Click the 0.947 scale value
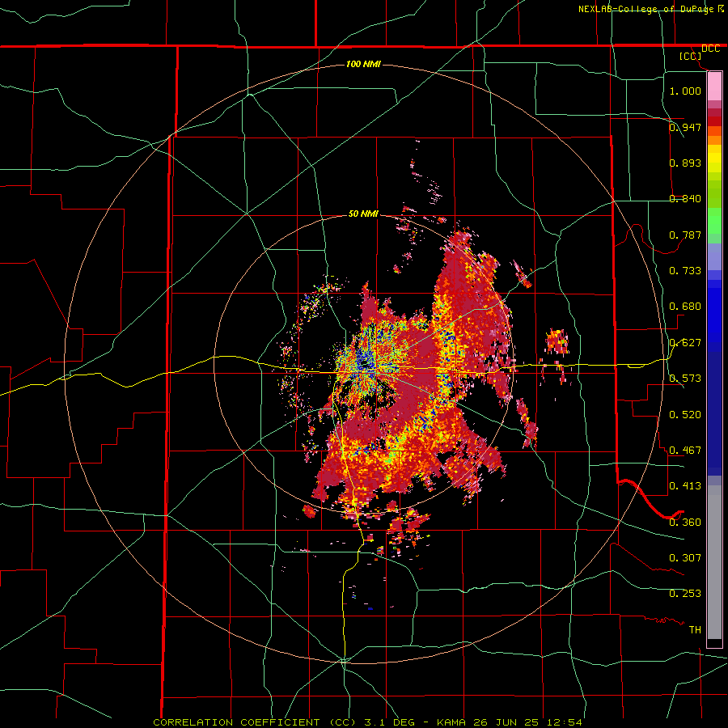The height and width of the screenshot is (728, 728). [685, 127]
